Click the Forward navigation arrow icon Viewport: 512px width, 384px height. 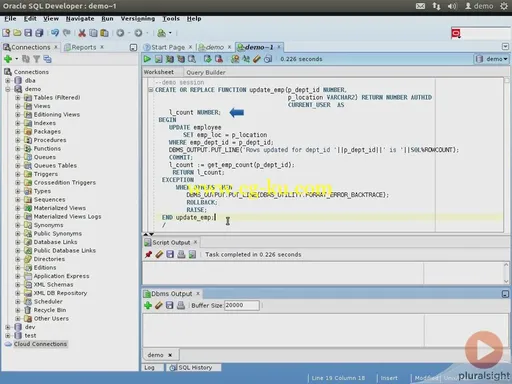point(138,33)
